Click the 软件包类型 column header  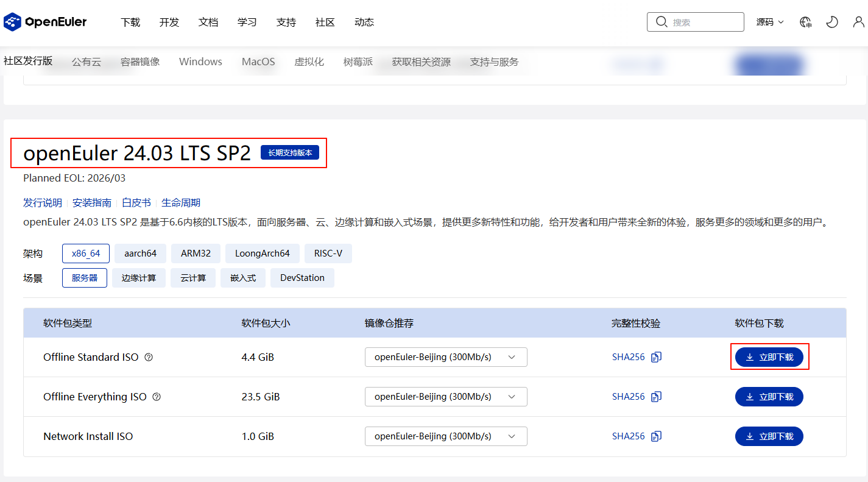68,323
